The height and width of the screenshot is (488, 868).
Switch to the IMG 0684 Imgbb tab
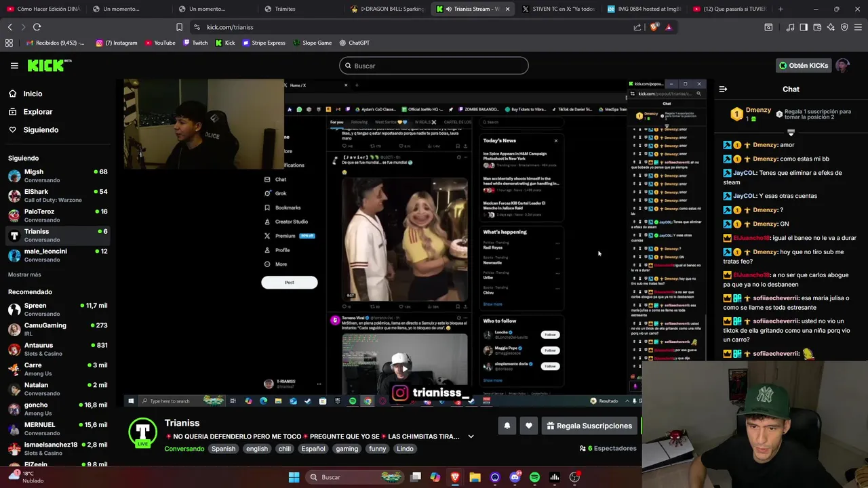pyautogui.click(x=644, y=9)
